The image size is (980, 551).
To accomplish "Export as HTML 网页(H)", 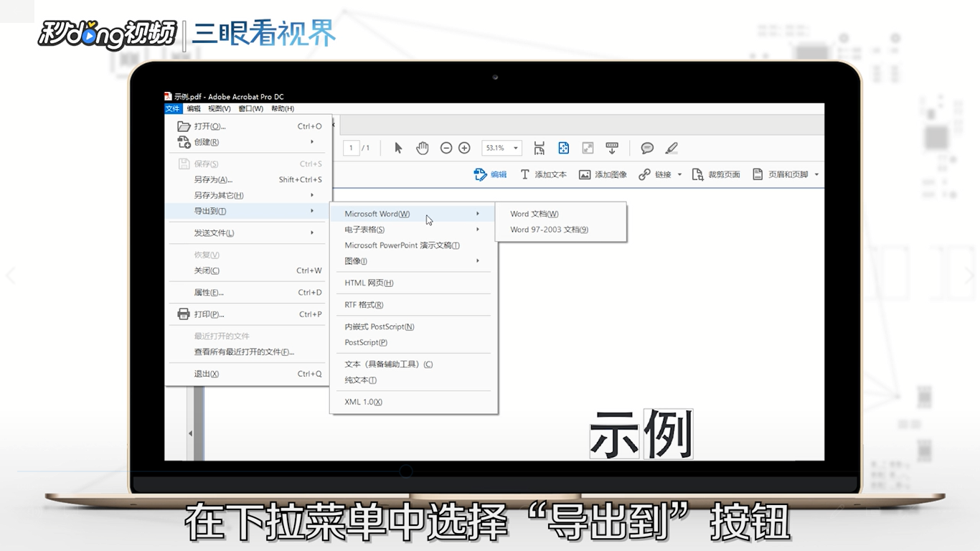I will coord(414,283).
